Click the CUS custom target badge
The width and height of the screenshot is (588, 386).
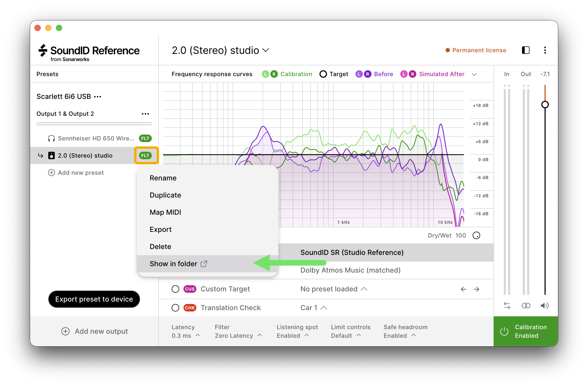coord(190,289)
